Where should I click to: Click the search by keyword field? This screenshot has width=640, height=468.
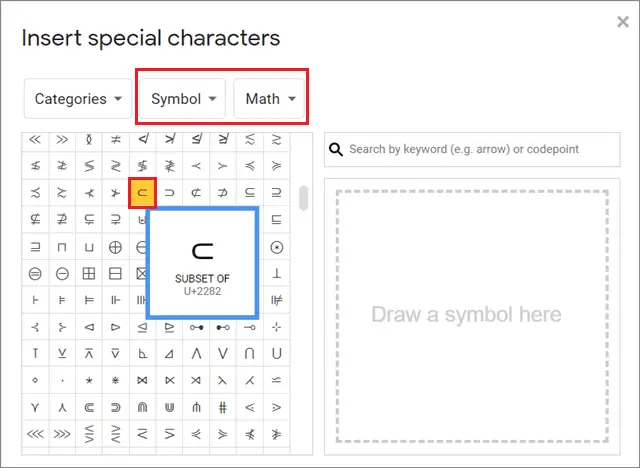[472, 149]
